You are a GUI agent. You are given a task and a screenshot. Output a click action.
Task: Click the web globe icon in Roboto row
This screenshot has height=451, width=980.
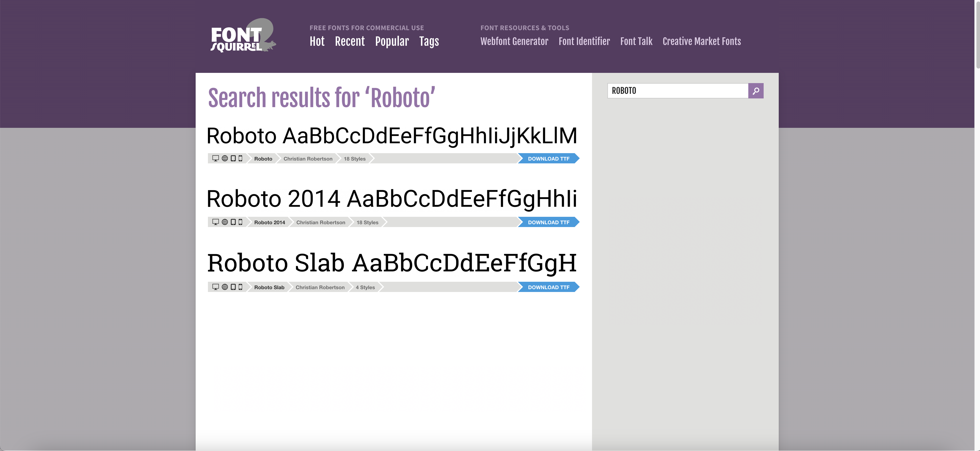pyautogui.click(x=225, y=159)
